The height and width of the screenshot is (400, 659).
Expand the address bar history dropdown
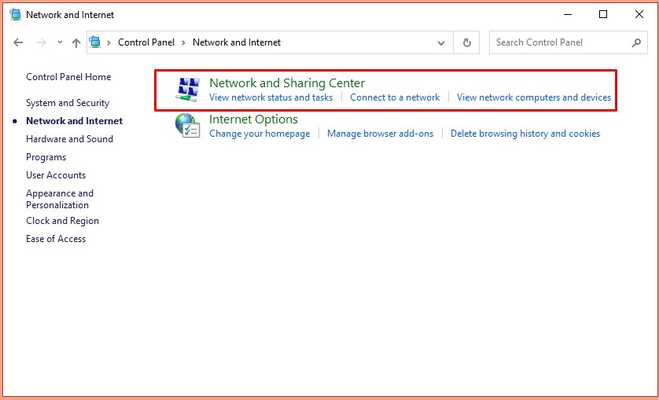[x=441, y=43]
